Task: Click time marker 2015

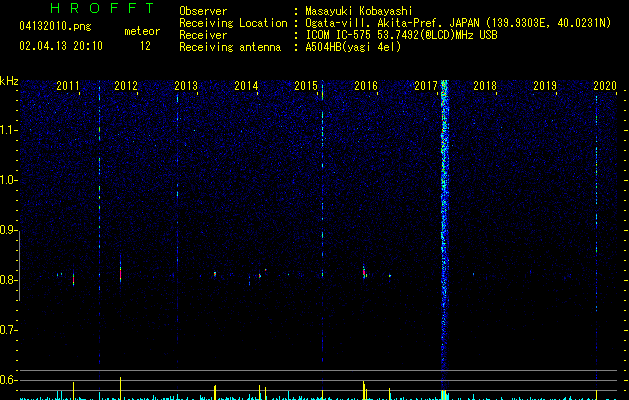Action: coord(306,86)
